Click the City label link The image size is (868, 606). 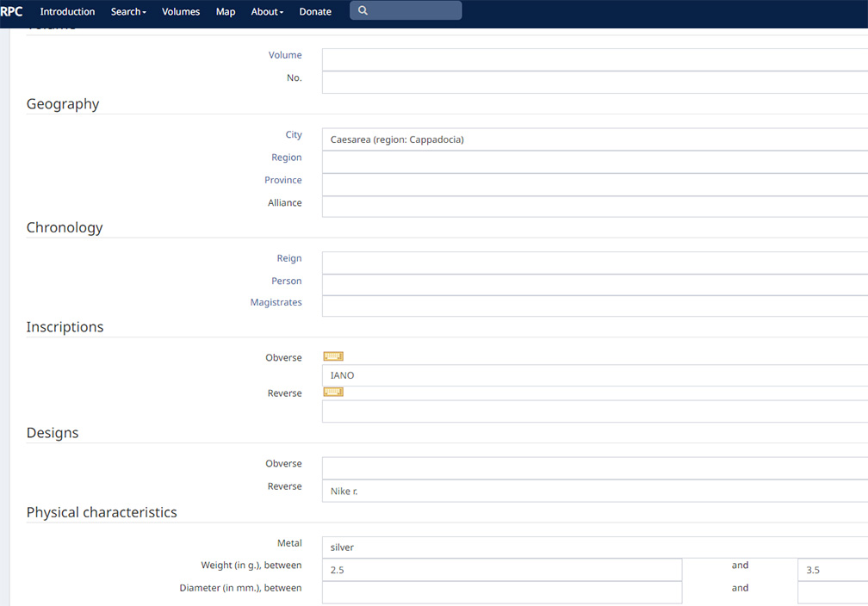coord(294,134)
